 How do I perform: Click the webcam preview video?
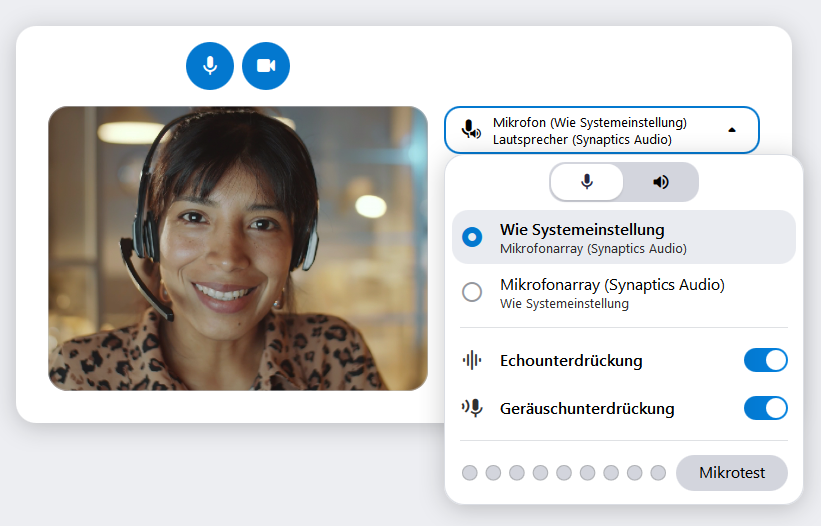click(x=238, y=249)
